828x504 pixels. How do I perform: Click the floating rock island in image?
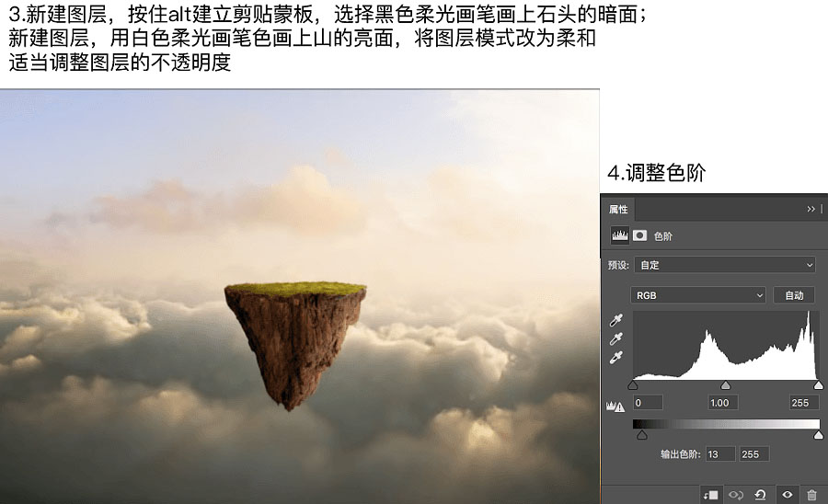point(293,336)
